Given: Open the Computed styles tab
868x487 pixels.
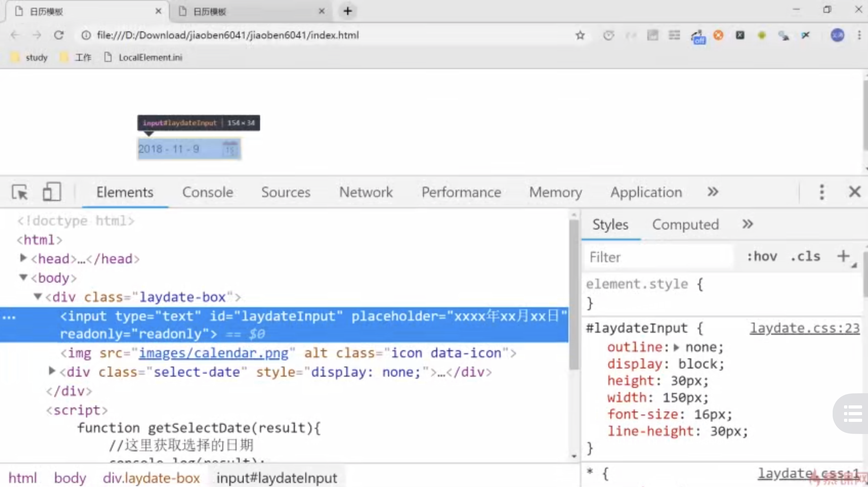Looking at the screenshot, I should point(685,224).
